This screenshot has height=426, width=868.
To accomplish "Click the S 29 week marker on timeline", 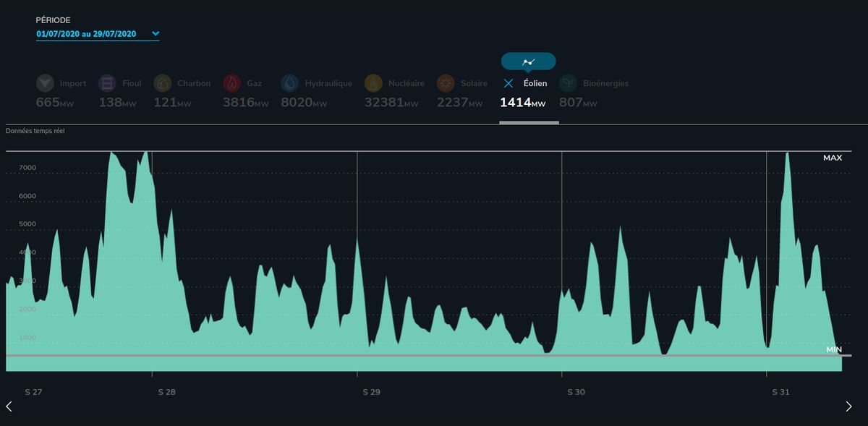I will pyautogui.click(x=371, y=392).
